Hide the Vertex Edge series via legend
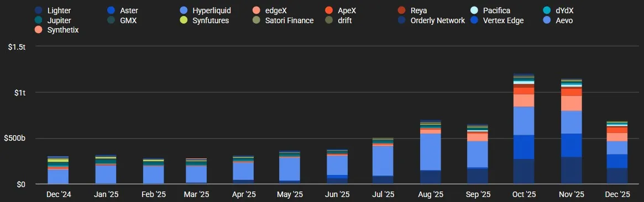The image size is (644, 202). pyautogui.click(x=497, y=20)
